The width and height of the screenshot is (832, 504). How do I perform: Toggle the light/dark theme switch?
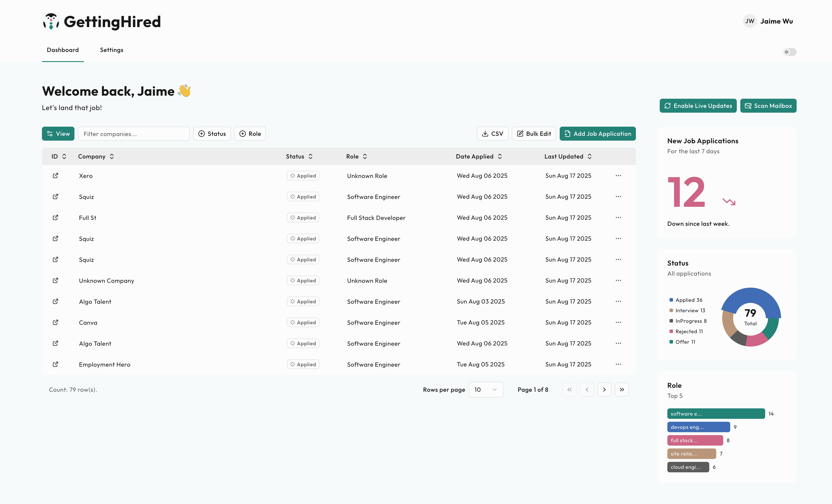789,52
